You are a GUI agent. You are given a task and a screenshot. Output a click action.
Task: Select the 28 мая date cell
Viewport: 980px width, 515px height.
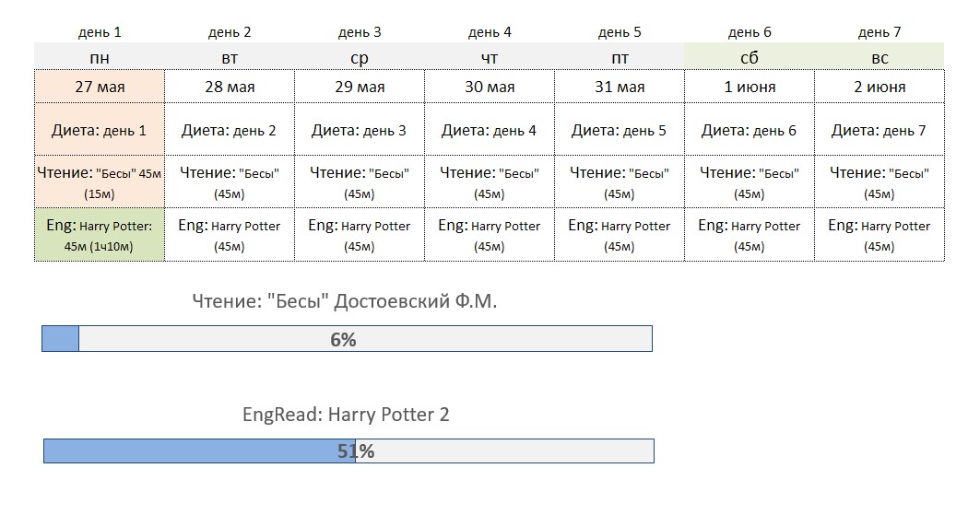[230, 87]
